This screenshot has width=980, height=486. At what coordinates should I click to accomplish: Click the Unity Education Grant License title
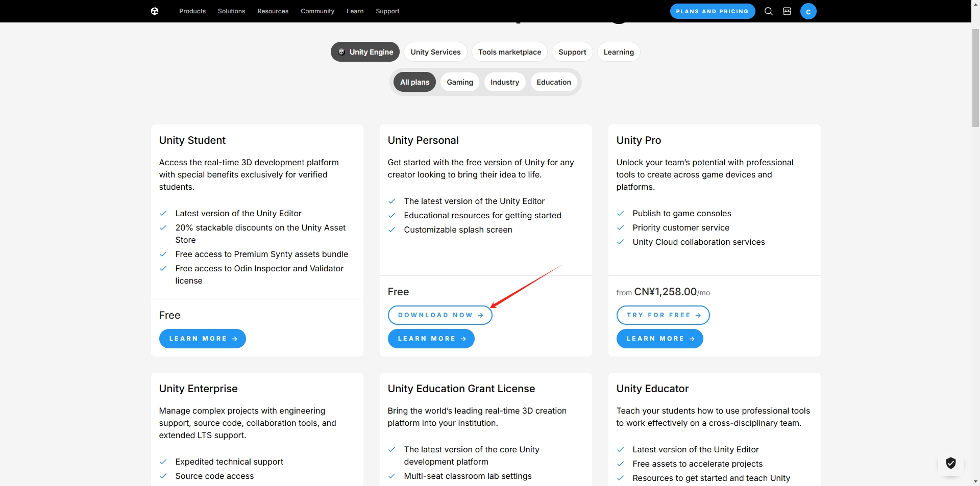pyautogui.click(x=461, y=389)
